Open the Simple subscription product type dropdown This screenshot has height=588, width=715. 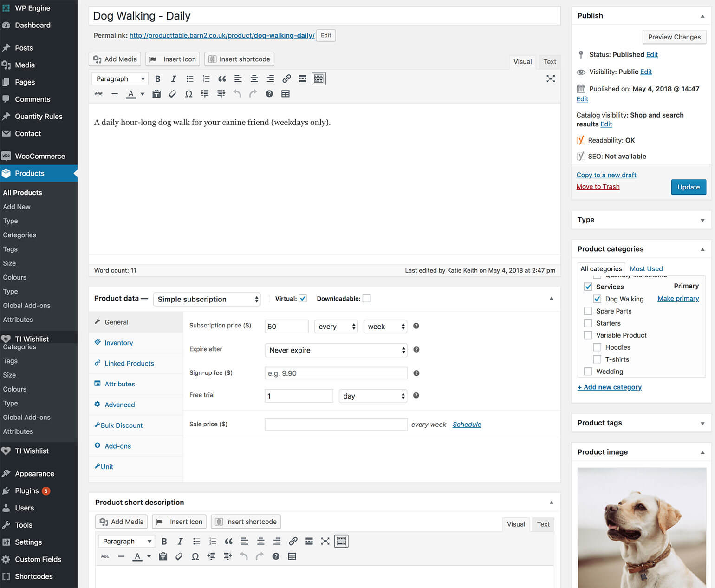pyautogui.click(x=207, y=300)
